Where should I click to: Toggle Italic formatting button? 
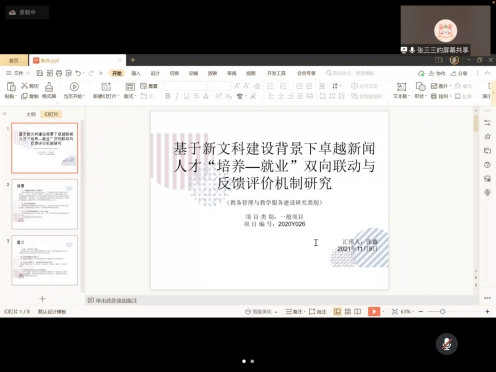[x=177, y=96]
